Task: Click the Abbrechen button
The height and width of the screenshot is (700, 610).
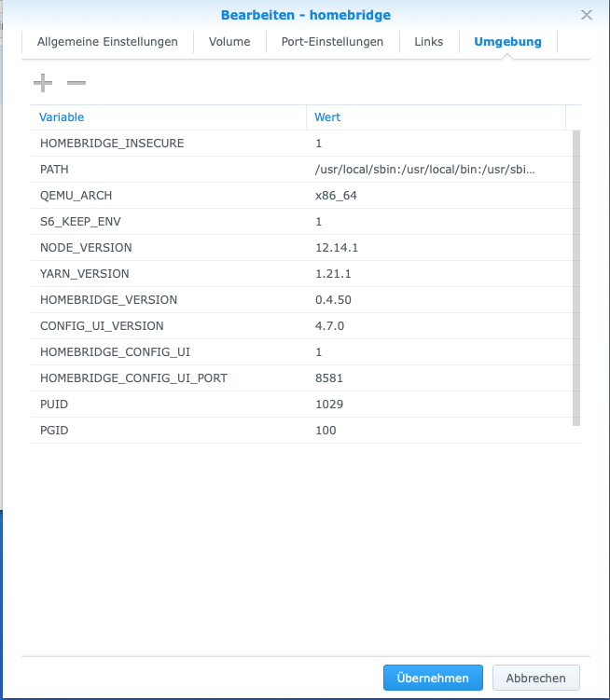Action: (x=535, y=678)
